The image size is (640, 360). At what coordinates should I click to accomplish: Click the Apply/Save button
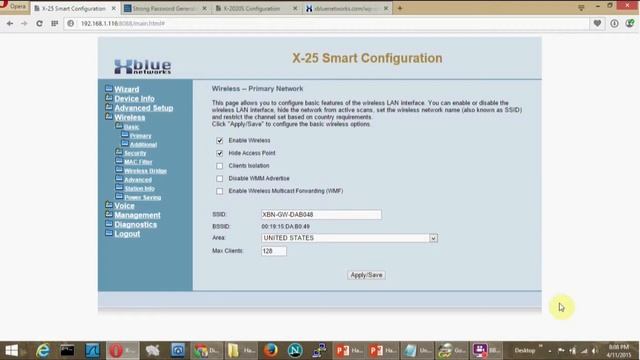pyautogui.click(x=366, y=275)
